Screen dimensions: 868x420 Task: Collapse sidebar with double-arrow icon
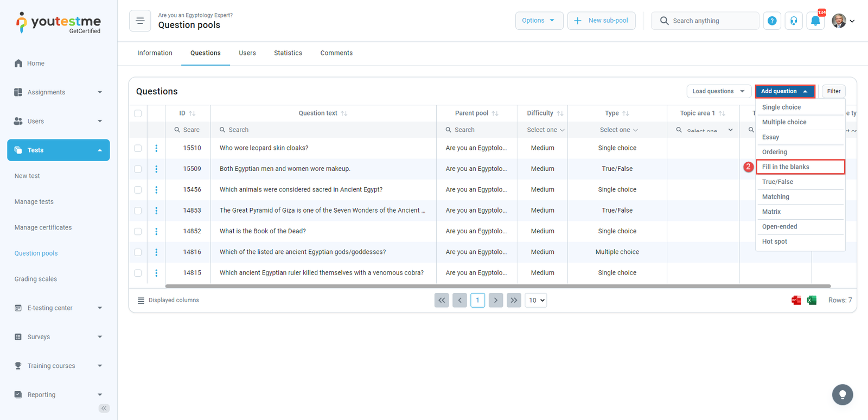point(104,408)
